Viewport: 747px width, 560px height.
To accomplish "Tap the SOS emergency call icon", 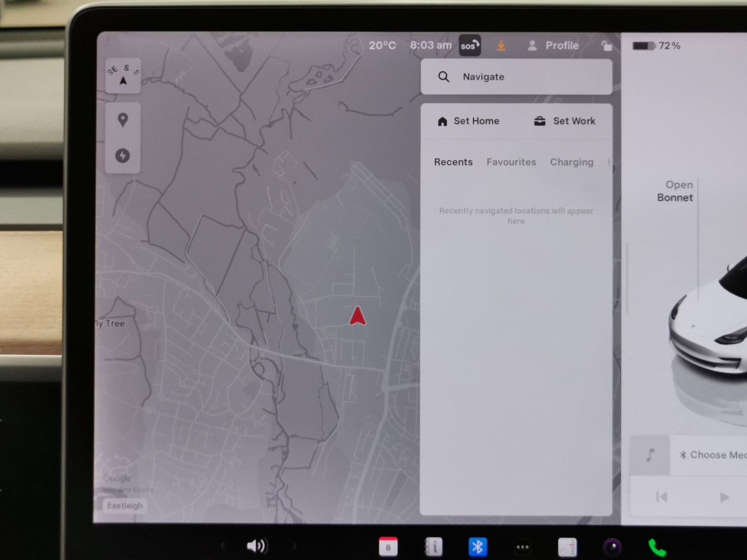I will (x=469, y=46).
